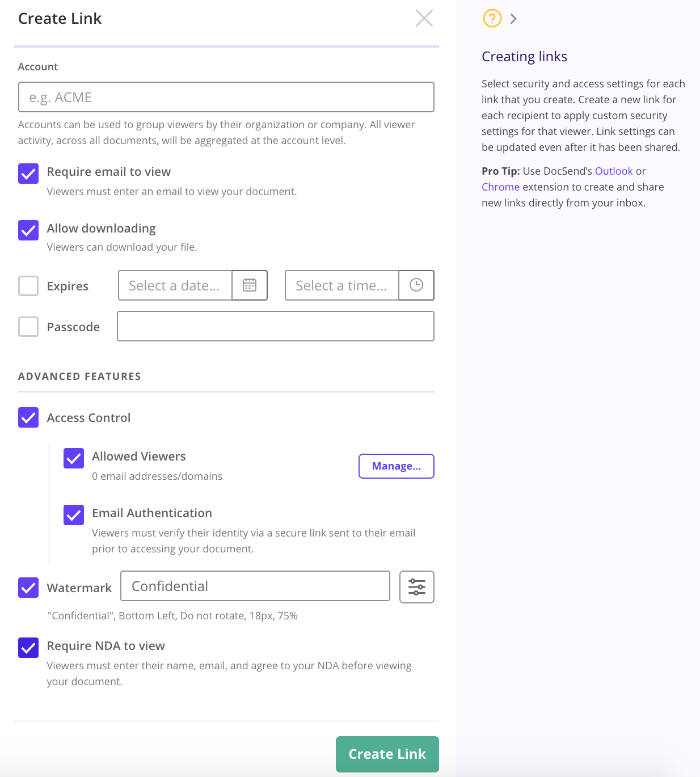Click the clock time picker icon
The width and height of the screenshot is (700, 777).
point(416,285)
